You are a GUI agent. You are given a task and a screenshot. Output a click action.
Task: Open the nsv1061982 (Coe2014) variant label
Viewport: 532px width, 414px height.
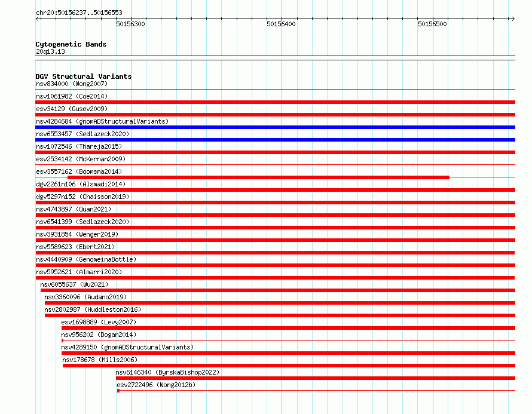point(72,96)
